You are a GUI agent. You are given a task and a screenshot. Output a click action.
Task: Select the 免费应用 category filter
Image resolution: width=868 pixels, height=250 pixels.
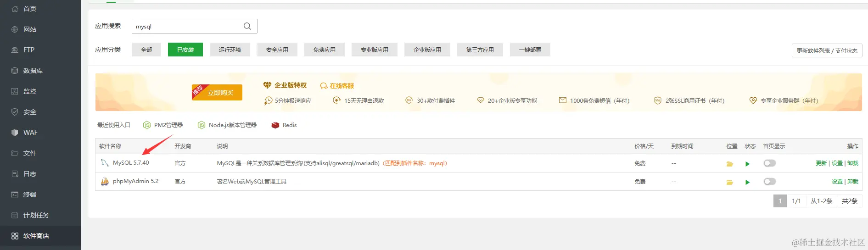[325, 50]
